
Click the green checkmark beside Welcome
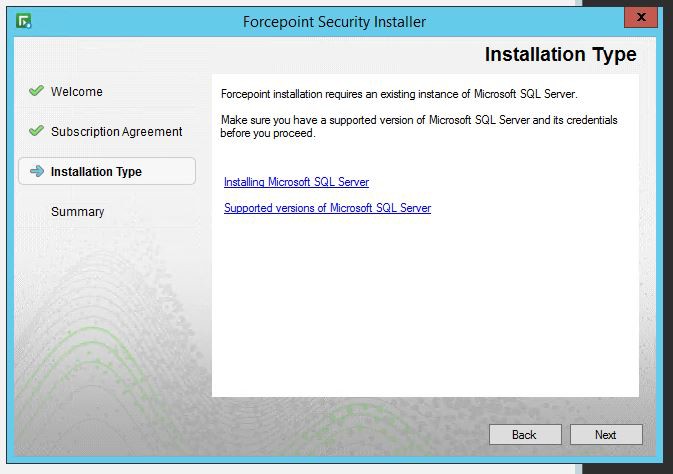[36, 91]
